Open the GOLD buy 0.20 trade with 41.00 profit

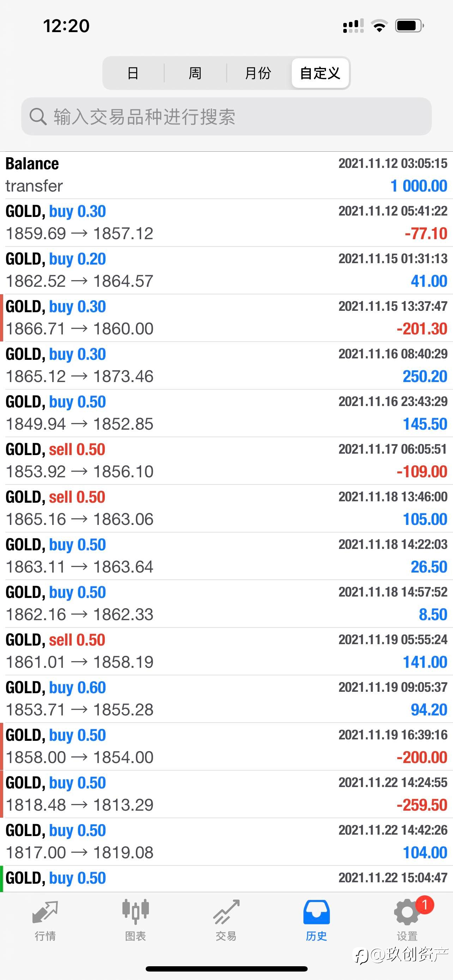coord(226,270)
